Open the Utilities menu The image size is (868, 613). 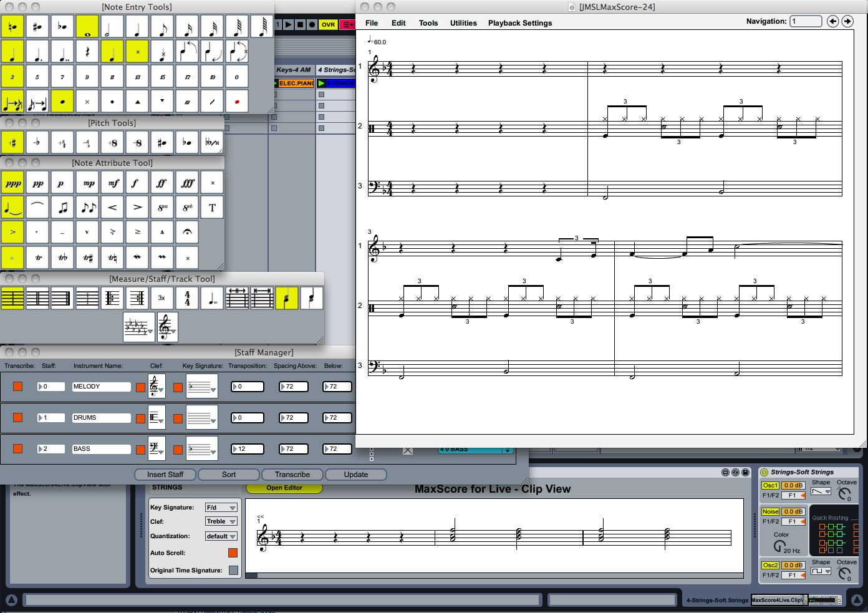pos(463,23)
